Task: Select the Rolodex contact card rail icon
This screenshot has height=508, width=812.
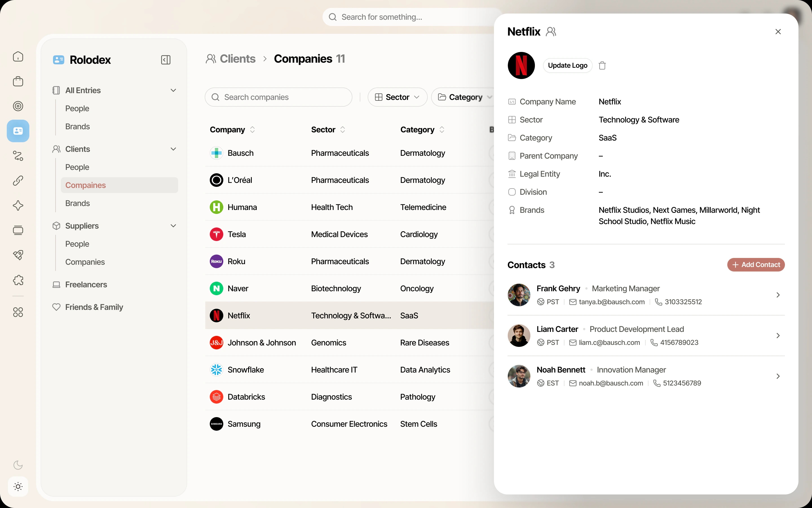Action: 18,131
